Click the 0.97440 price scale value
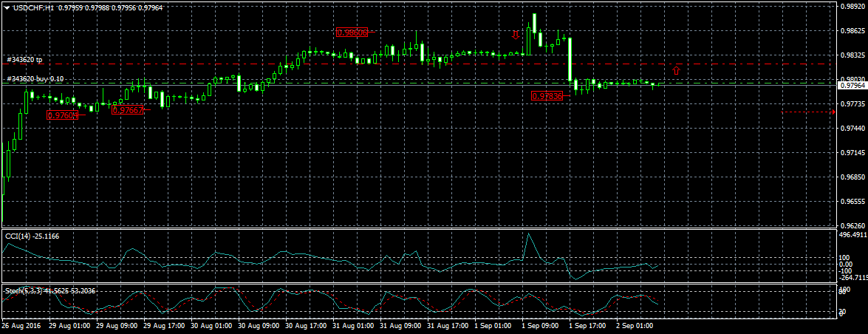868x334 pixels. pos(852,128)
